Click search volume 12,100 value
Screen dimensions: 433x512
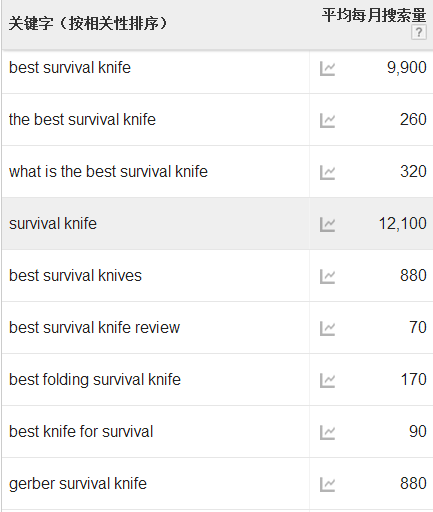click(x=403, y=223)
